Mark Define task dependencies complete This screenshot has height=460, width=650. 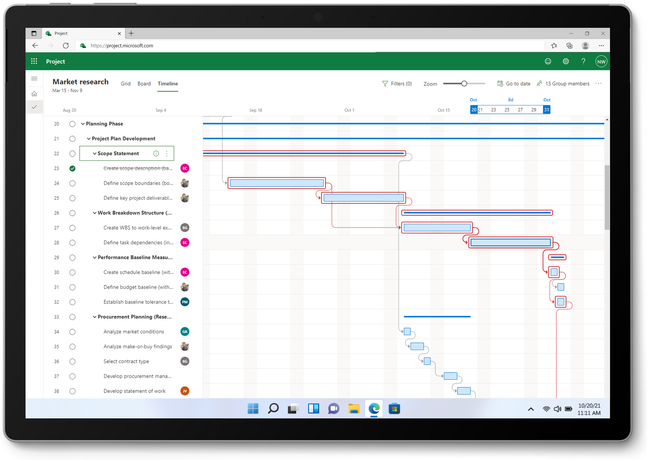click(72, 243)
